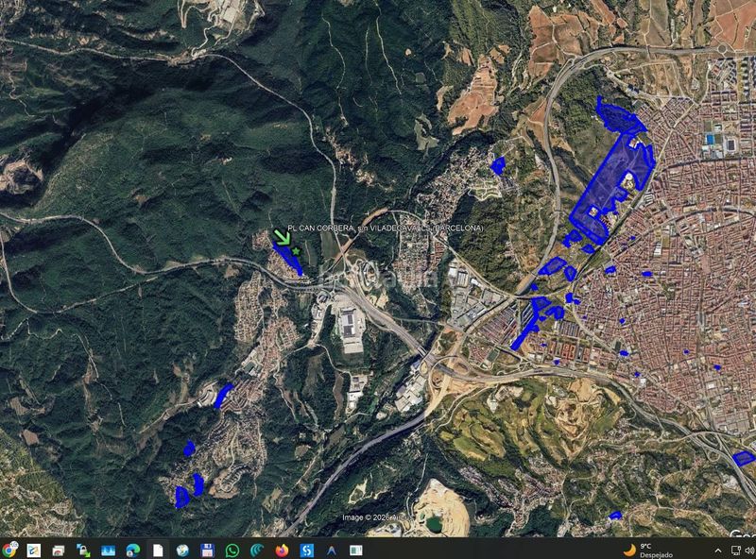
Task: Launch Firefox from the taskbar
Action: (282, 550)
